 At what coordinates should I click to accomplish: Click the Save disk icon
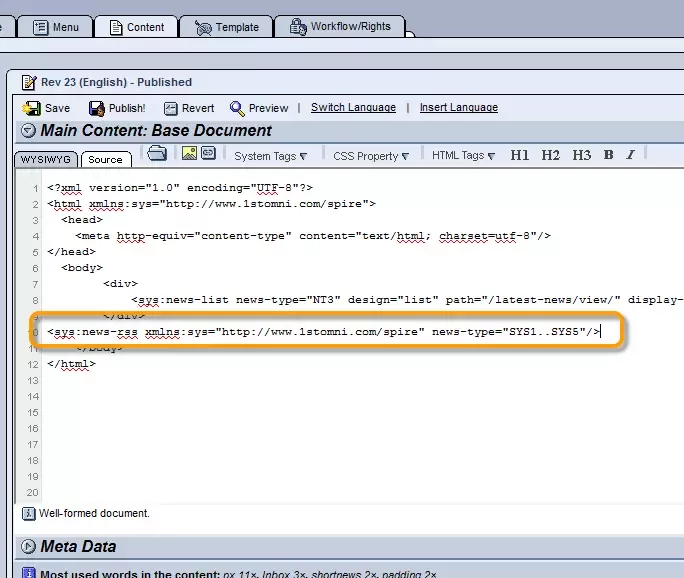pyautogui.click(x=31, y=108)
